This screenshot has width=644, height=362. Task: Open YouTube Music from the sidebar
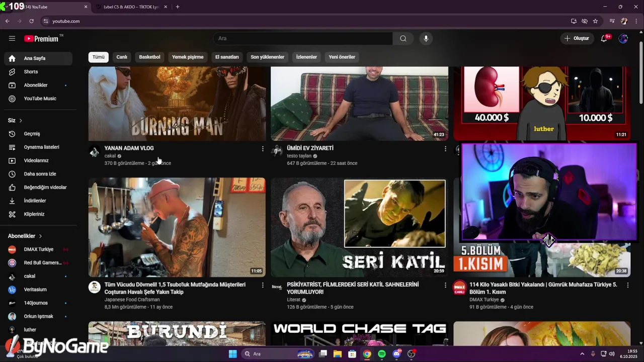38,99
